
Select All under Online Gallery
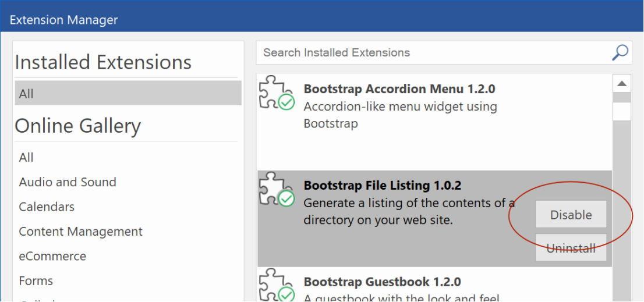click(x=26, y=157)
